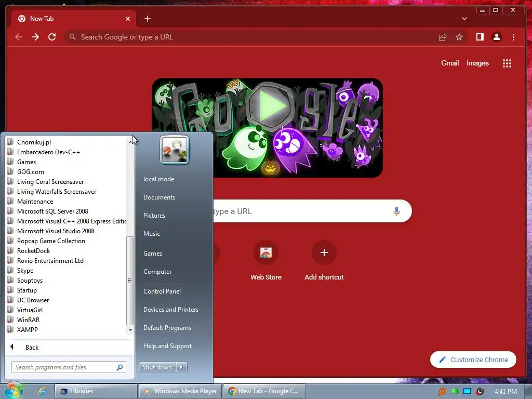532x399 pixels.
Task: Click the Shut down button
Action: [157, 367]
